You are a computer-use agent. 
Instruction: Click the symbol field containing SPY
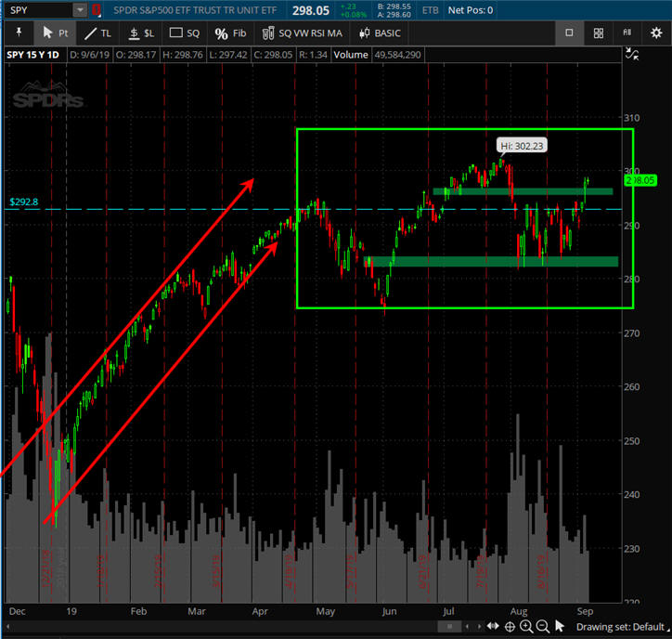point(39,10)
